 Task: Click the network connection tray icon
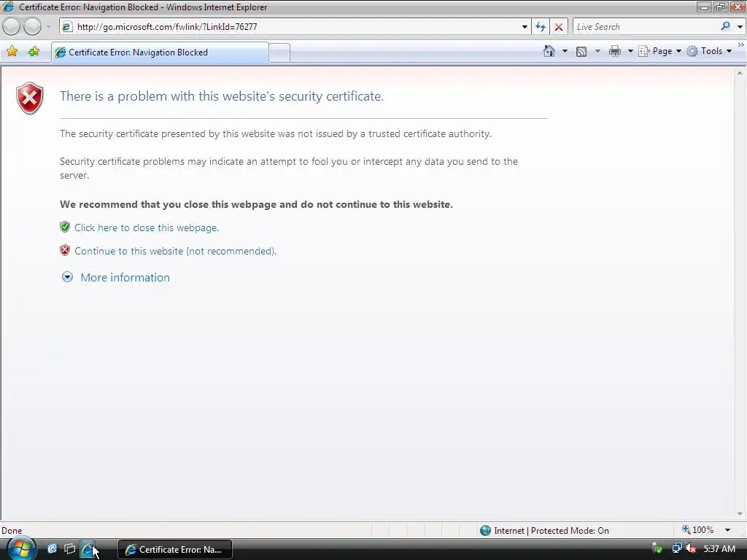coord(676,548)
